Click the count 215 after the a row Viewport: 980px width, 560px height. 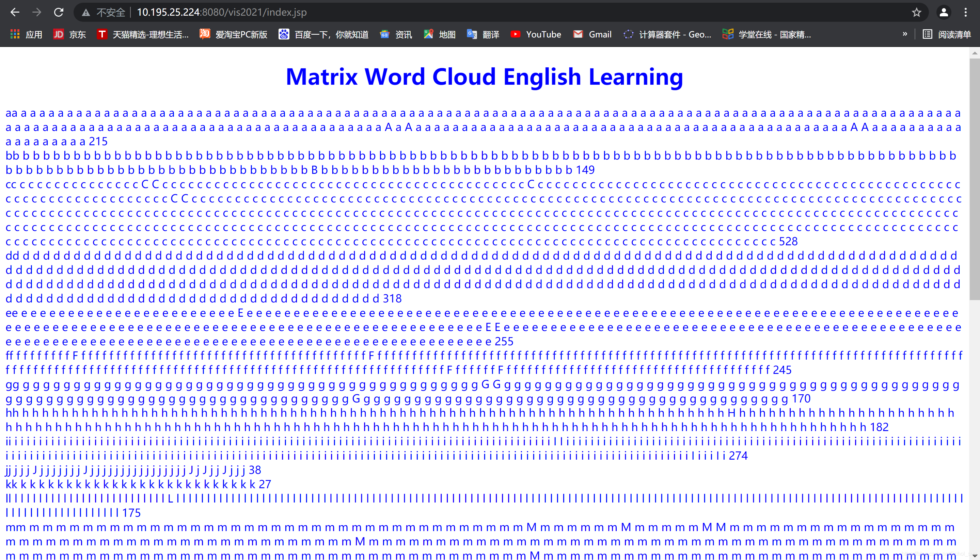[98, 142]
